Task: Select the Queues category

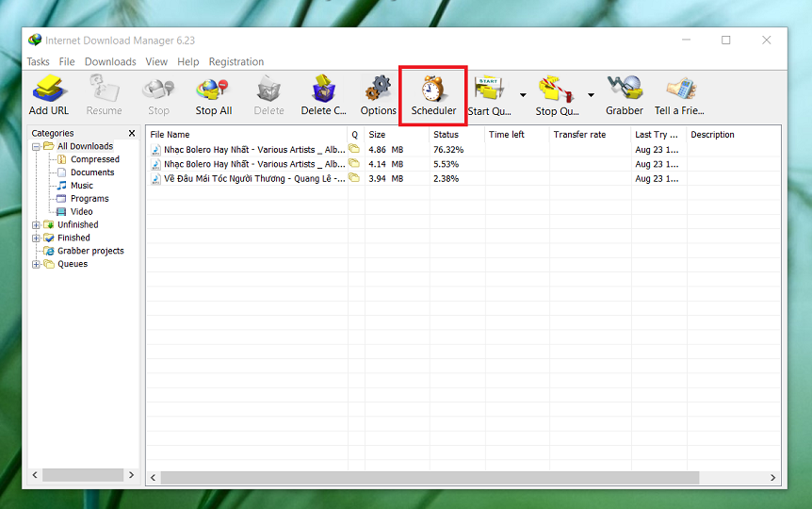Action: [x=73, y=264]
